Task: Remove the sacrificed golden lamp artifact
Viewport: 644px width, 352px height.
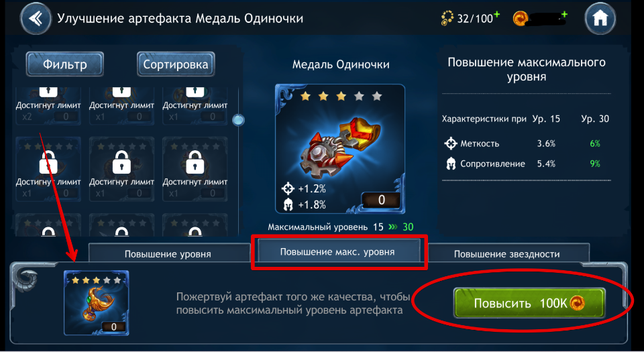Action: pyautogui.click(x=97, y=303)
